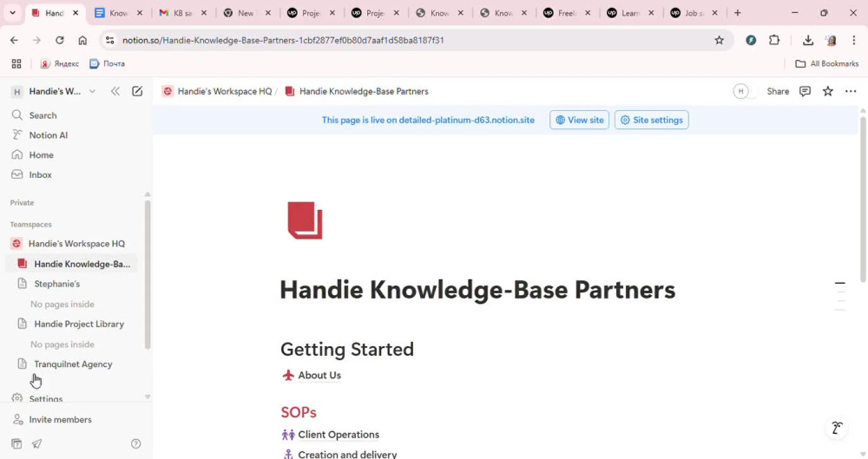Screen dimensions: 868x459
Task: Open templates icon at sidebar bottom
Action: coord(16,443)
